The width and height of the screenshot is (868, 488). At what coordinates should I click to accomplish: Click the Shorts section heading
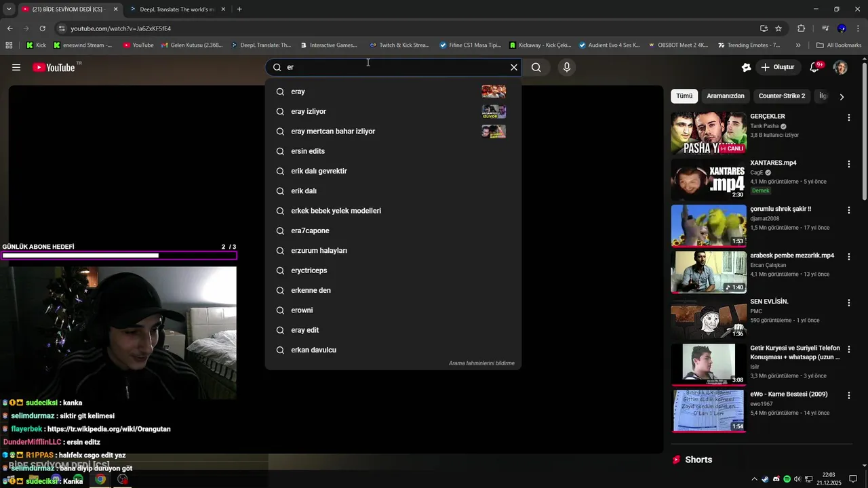[698, 460]
